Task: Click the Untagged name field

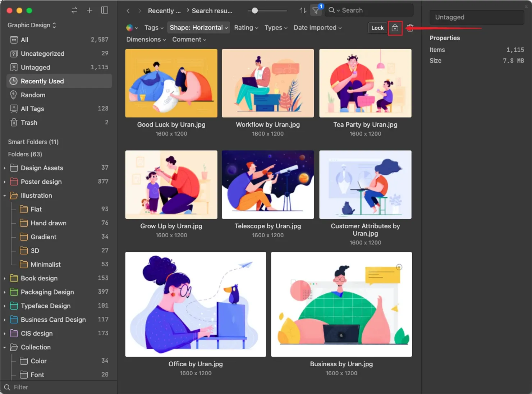Action: [477, 17]
